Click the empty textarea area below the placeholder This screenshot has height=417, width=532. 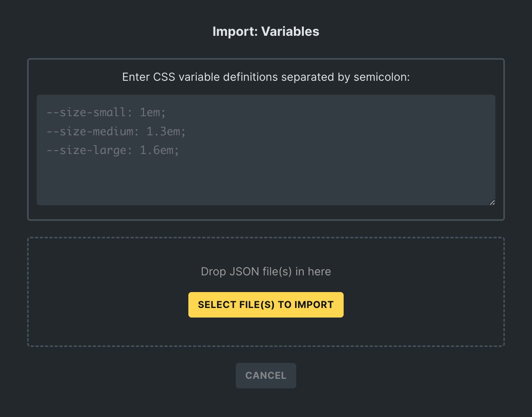tap(266, 183)
